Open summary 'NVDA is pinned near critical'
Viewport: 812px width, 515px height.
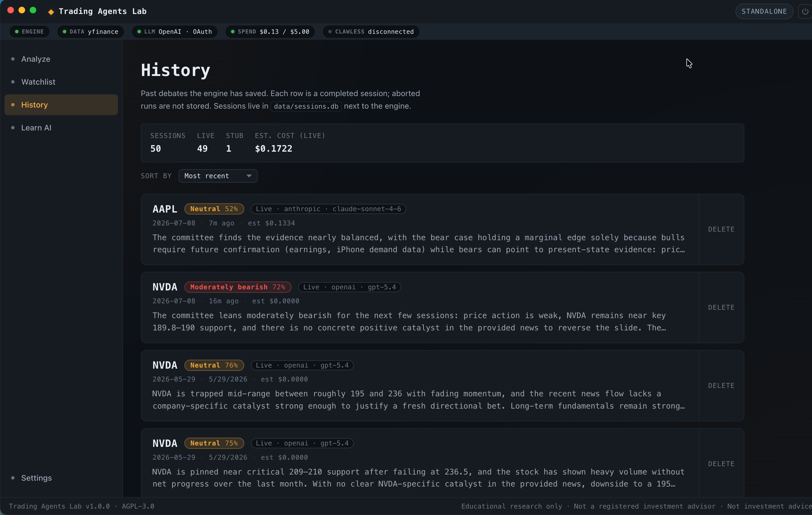[x=419, y=478]
